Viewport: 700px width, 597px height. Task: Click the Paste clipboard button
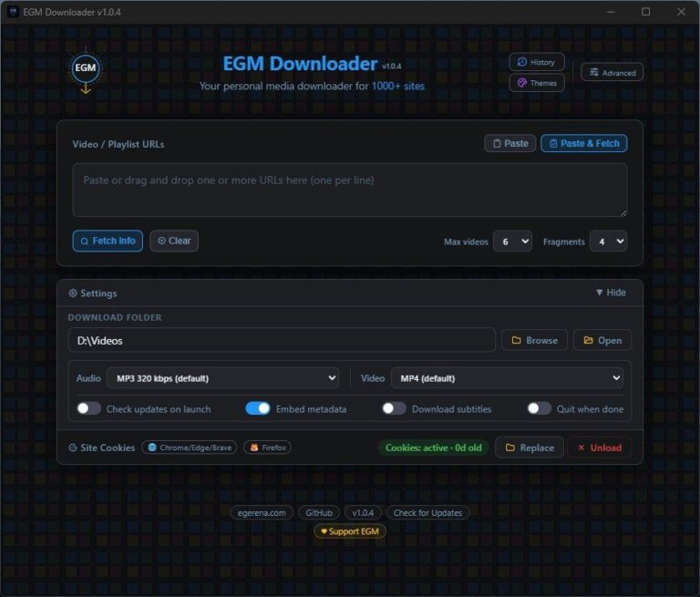(x=510, y=143)
